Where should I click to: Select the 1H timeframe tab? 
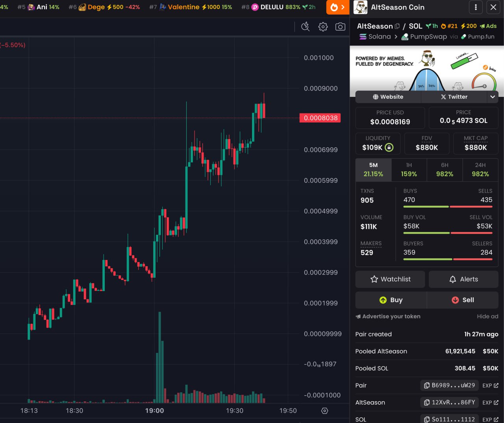[409, 170]
